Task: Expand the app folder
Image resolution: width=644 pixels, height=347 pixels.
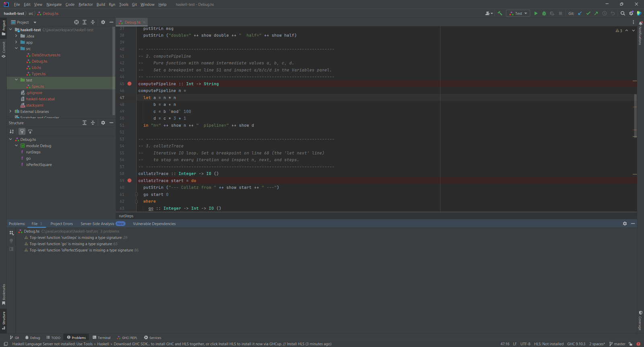Action: coord(16,42)
